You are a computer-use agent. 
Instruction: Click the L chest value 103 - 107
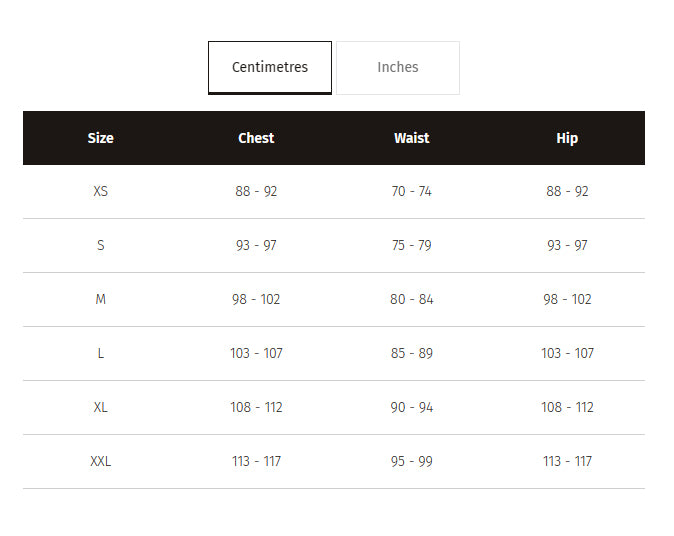tap(256, 353)
